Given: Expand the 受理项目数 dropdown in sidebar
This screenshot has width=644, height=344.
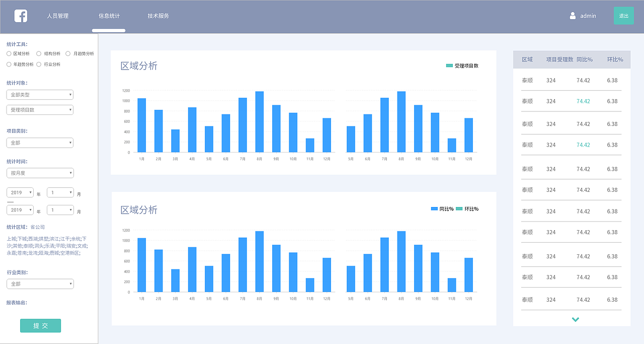Looking at the screenshot, I should pos(40,110).
